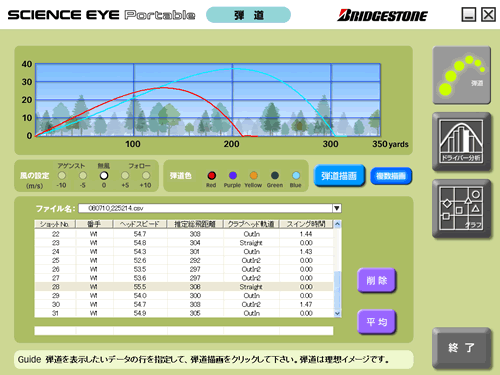Select the 0 no-wind radio button

(x=104, y=175)
